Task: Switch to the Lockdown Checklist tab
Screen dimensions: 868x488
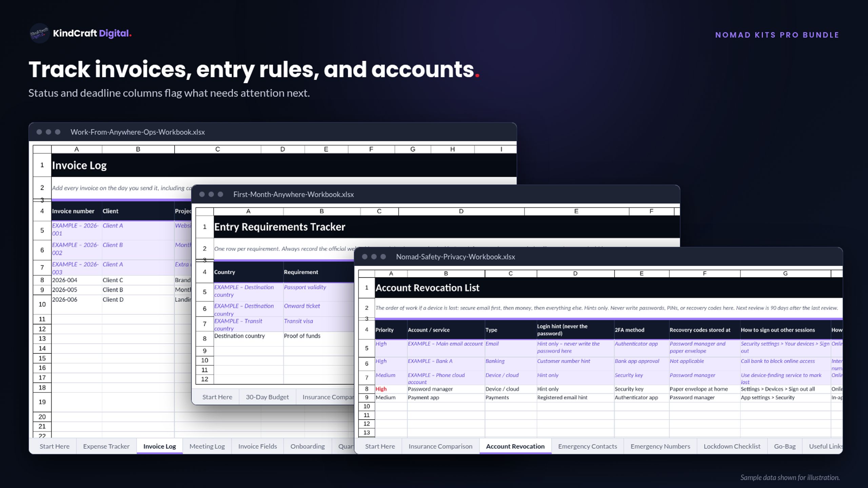Action: click(x=732, y=446)
